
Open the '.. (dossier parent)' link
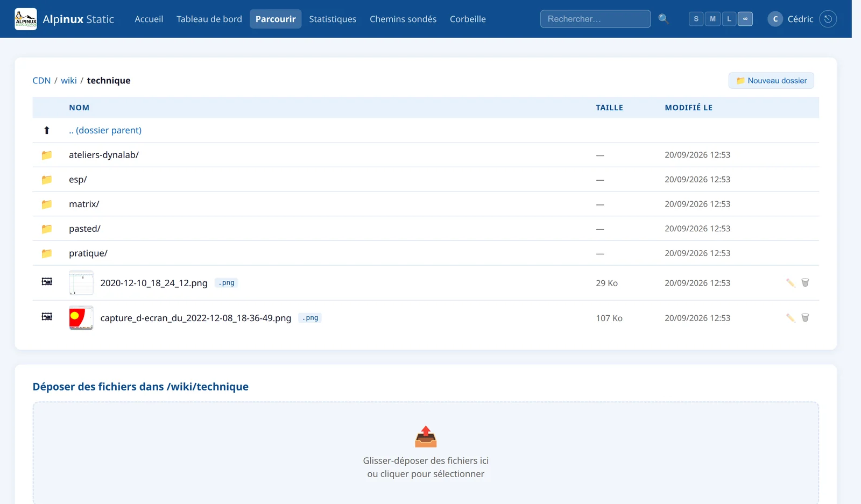105,130
